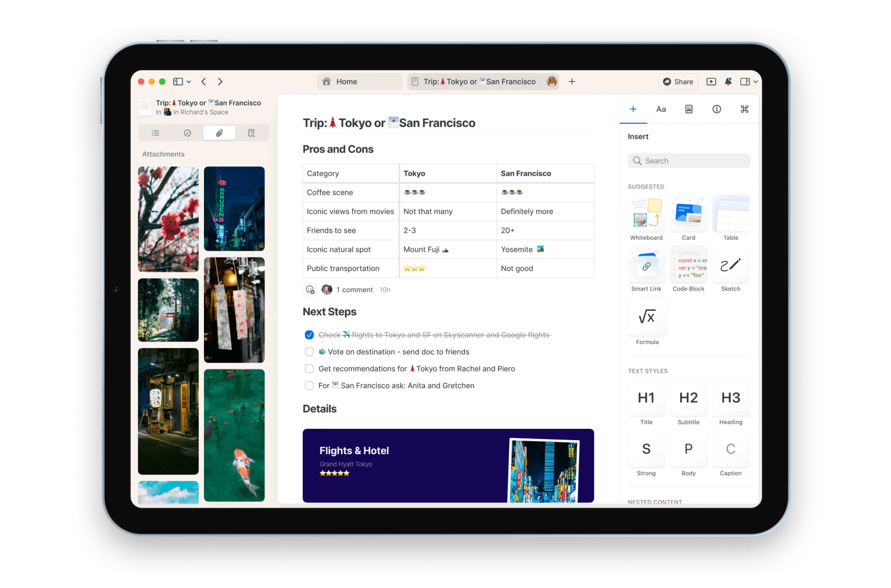Add a new tab with plus icon
Image resolution: width=891 pixels, height=588 pixels.
572,82
